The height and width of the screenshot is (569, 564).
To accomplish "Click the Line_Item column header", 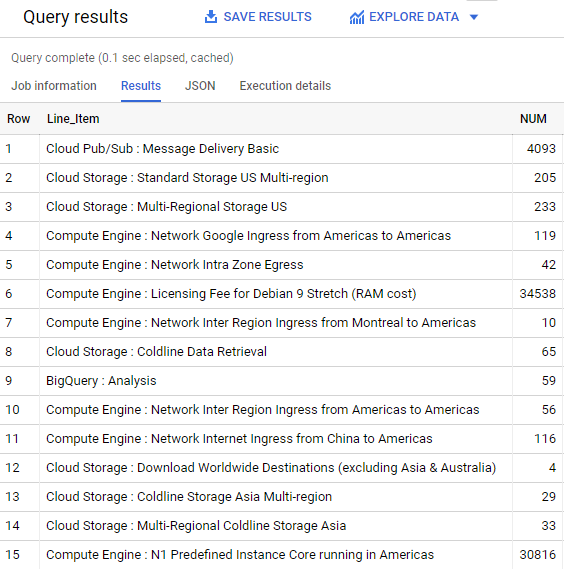I will pyautogui.click(x=73, y=119).
